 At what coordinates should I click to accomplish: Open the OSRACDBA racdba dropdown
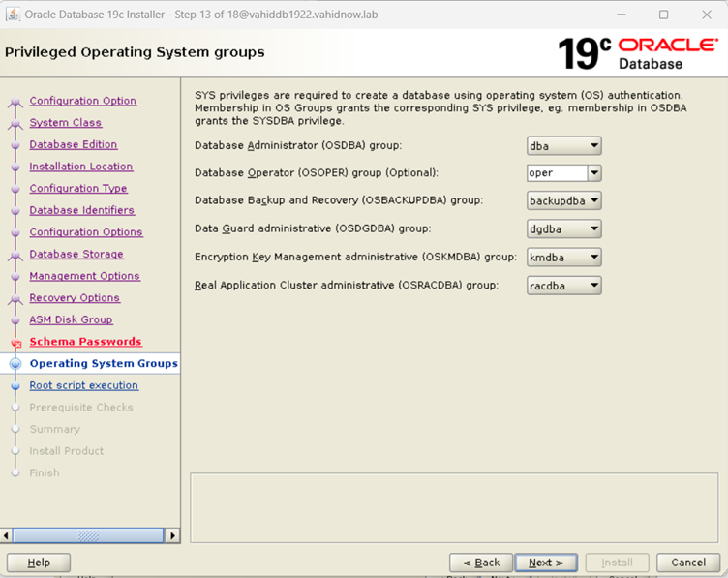pos(564,286)
